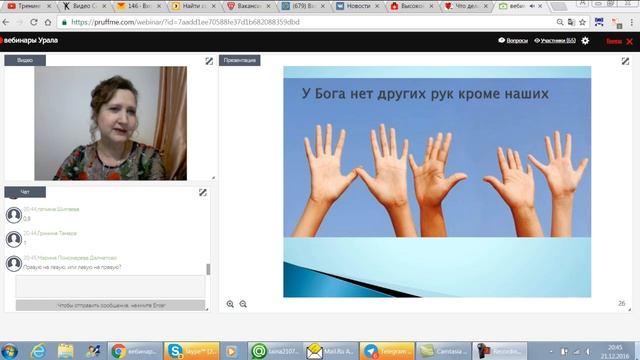Open the Skype taskbar window
This screenshot has width=640, height=360.
click(191, 351)
